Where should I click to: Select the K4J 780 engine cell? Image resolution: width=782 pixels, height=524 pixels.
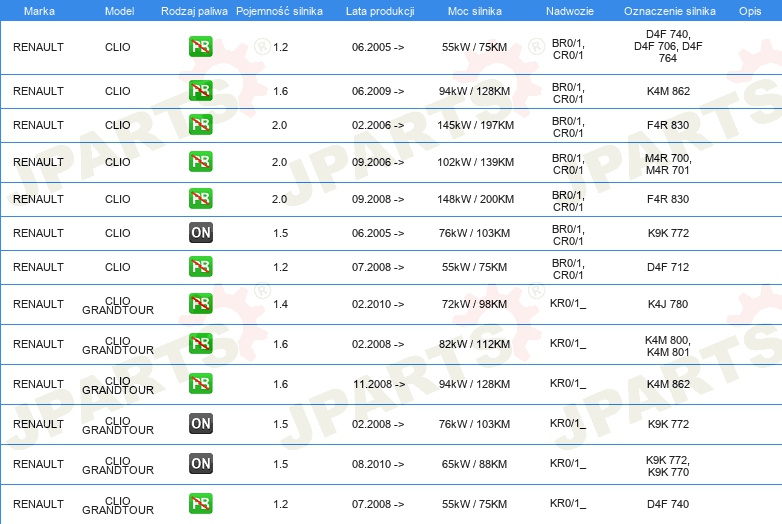tap(668, 304)
